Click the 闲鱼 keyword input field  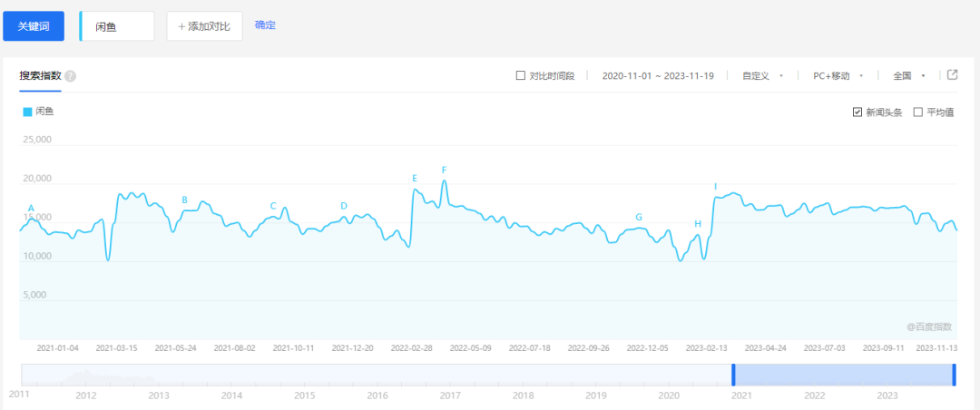click(117, 26)
